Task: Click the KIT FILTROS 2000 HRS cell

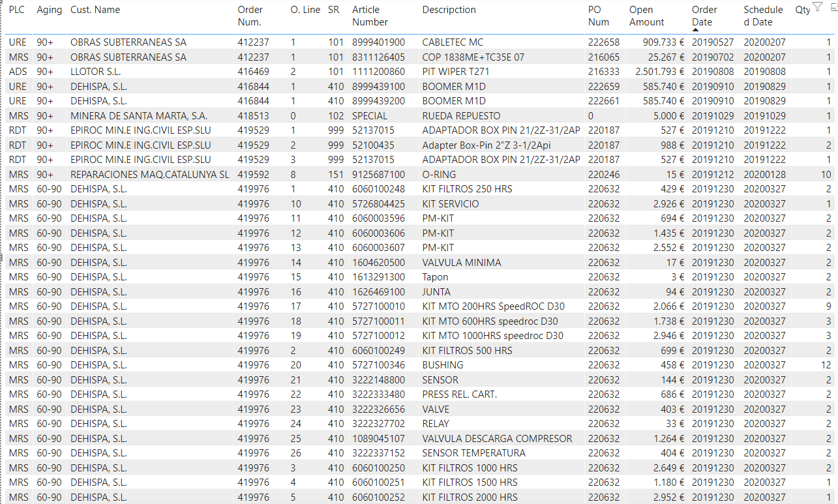Action: [x=470, y=497]
